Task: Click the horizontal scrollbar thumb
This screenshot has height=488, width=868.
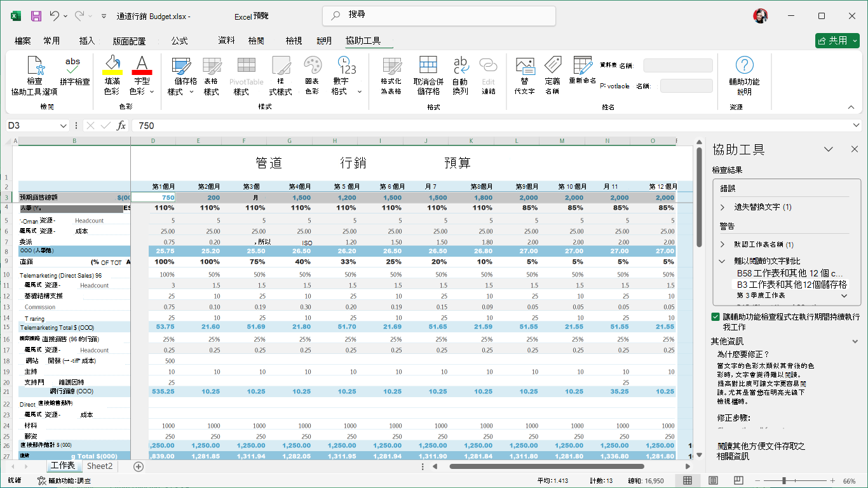Action: (x=546, y=466)
